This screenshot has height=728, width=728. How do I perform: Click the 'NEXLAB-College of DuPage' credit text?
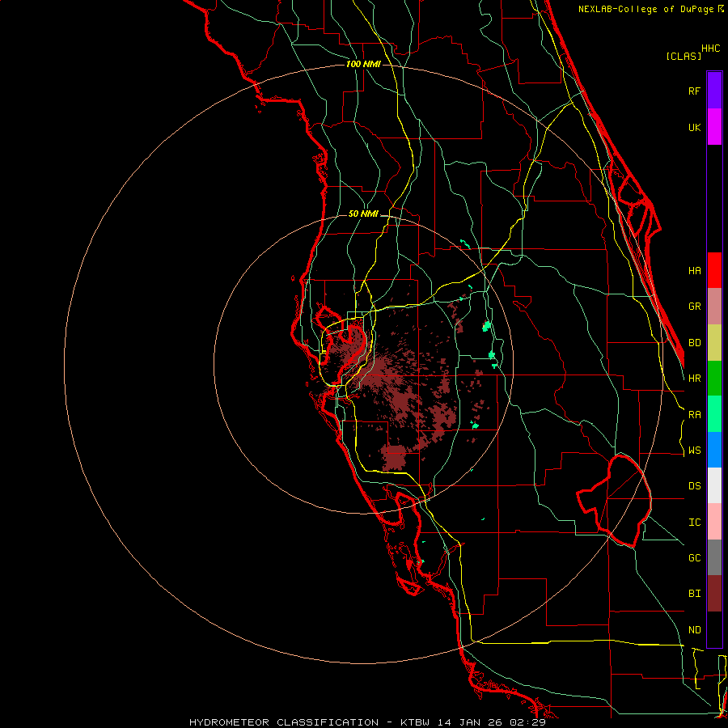click(x=645, y=9)
